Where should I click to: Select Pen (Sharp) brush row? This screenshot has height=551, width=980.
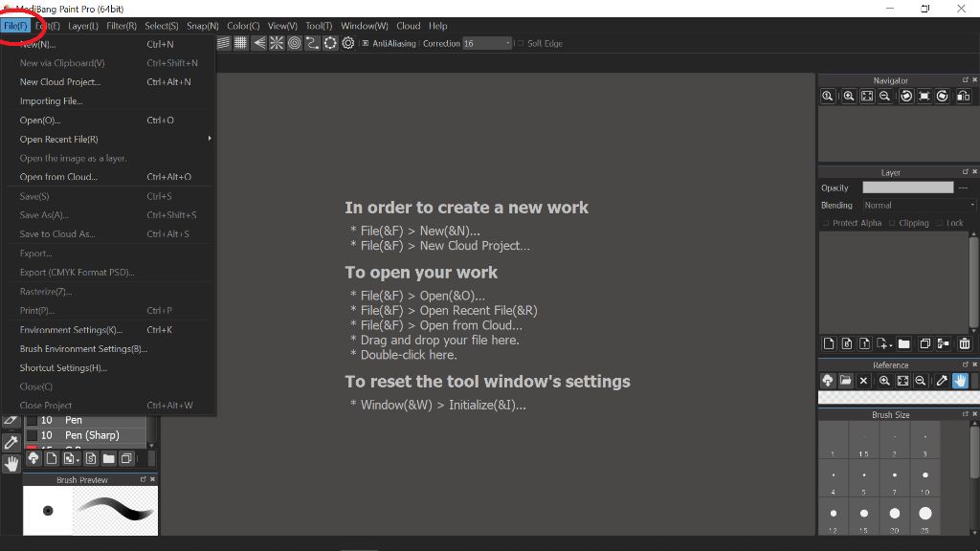pyautogui.click(x=85, y=435)
